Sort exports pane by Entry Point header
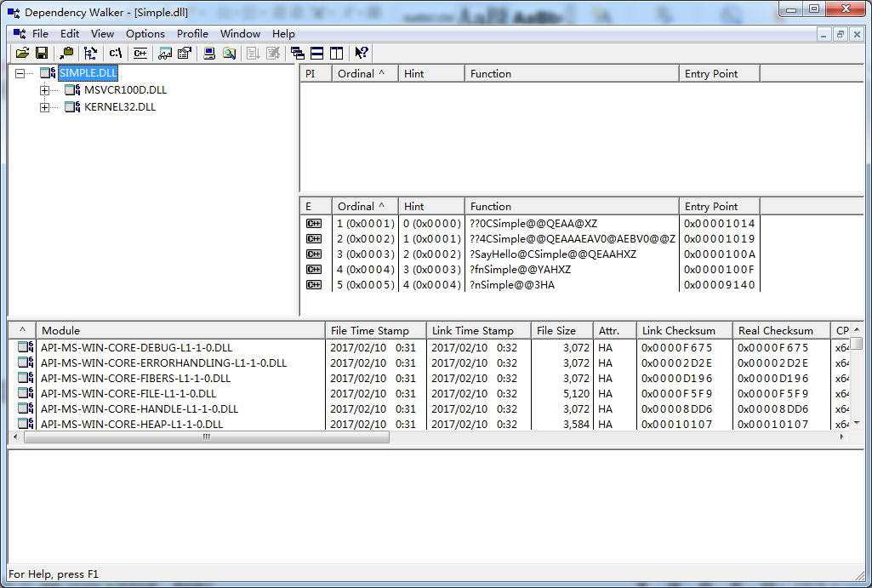Viewport: 872px width, 588px height. [720, 207]
